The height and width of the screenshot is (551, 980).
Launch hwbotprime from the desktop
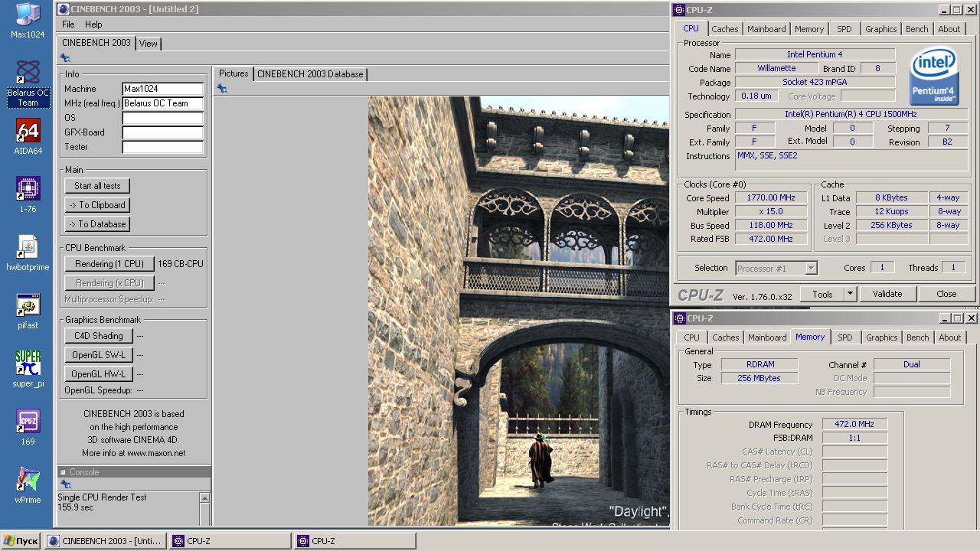(28, 253)
